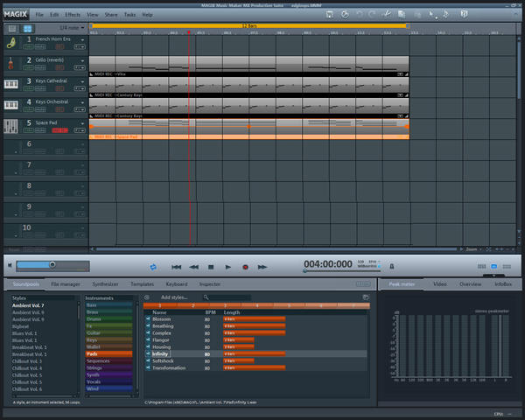
Task: Click the Add styles... button
Action: tap(174, 297)
